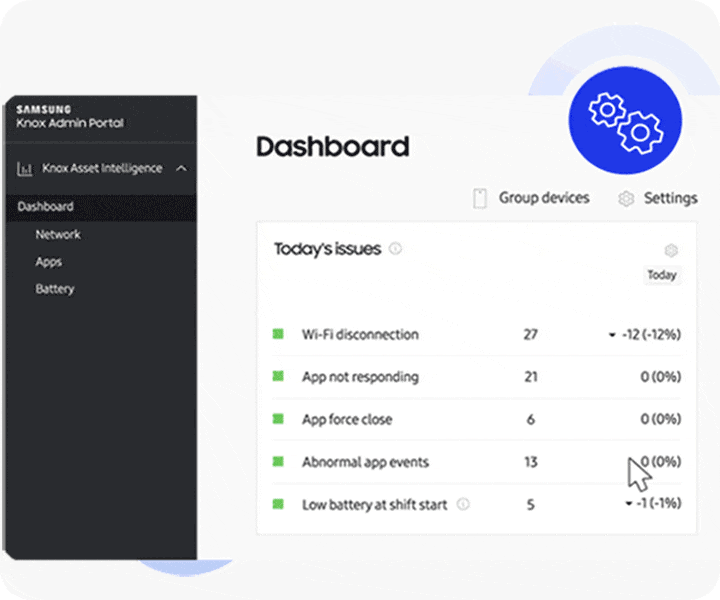The image size is (720, 600).
Task: Click the -12 (-12%) change value
Action: click(651, 334)
